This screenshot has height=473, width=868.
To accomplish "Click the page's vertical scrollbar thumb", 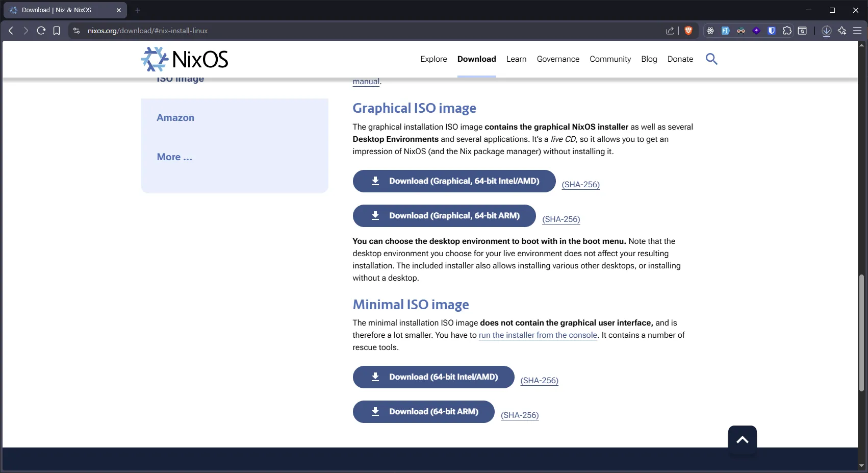I will (x=861, y=332).
